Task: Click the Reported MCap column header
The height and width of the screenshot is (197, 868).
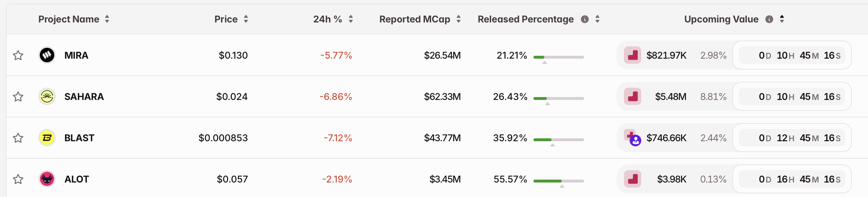Action: coord(414,19)
